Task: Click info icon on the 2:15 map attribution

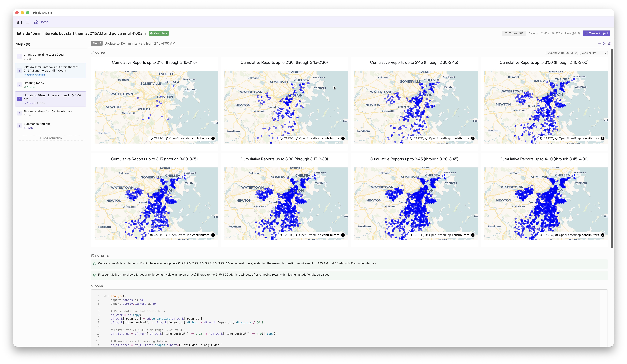Action: click(213, 138)
